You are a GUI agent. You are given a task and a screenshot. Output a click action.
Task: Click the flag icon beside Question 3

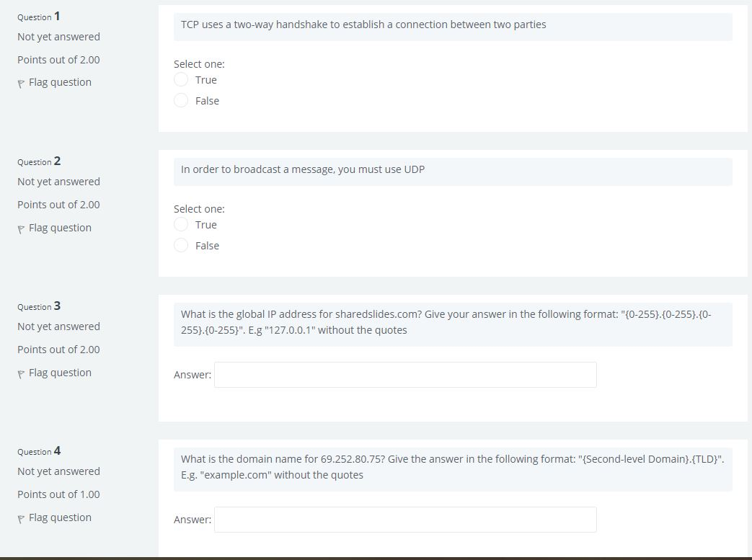click(22, 373)
